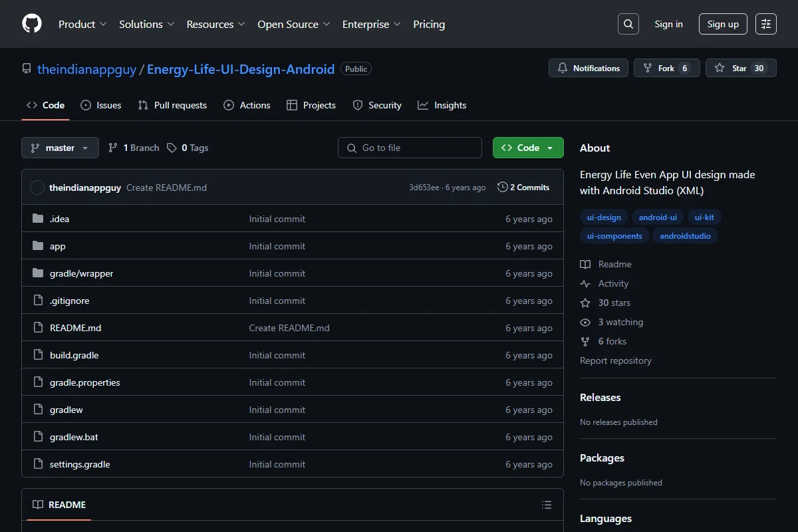Open the gradle/wrapper folder

click(x=81, y=273)
